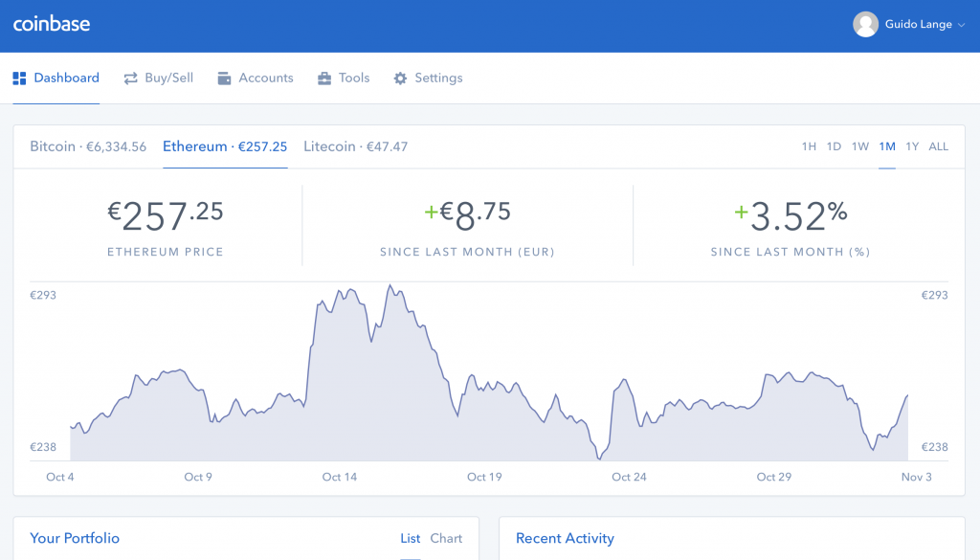980x560 pixels.
Task: Click the Oct 9 date label
Action: pyautogui.click(x=198, y=477)
